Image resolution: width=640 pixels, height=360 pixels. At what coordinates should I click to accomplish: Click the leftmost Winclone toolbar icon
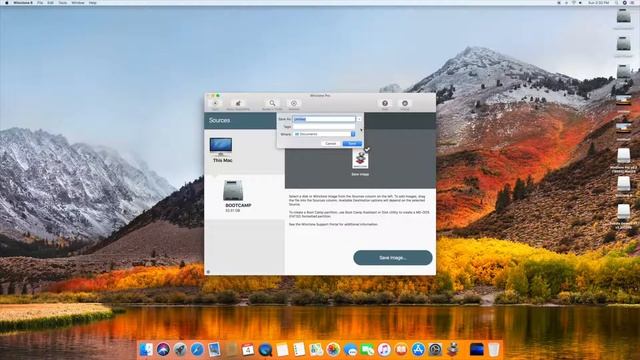click(215, 104)
